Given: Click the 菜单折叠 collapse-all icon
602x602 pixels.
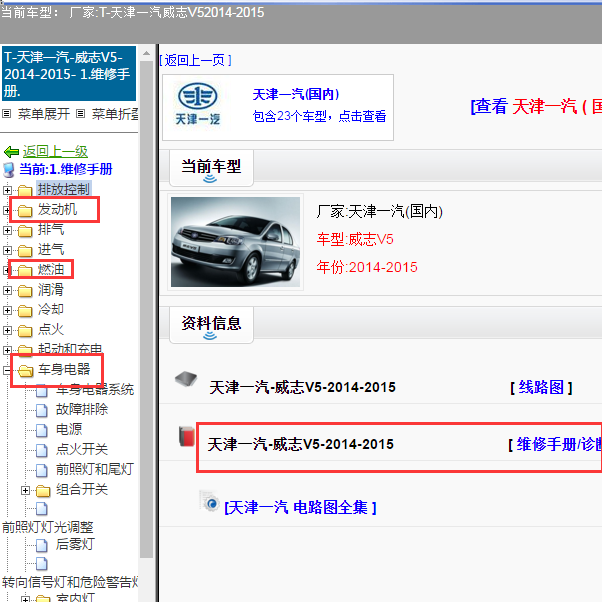Looking at the screenshot, I should pos(80,114).
